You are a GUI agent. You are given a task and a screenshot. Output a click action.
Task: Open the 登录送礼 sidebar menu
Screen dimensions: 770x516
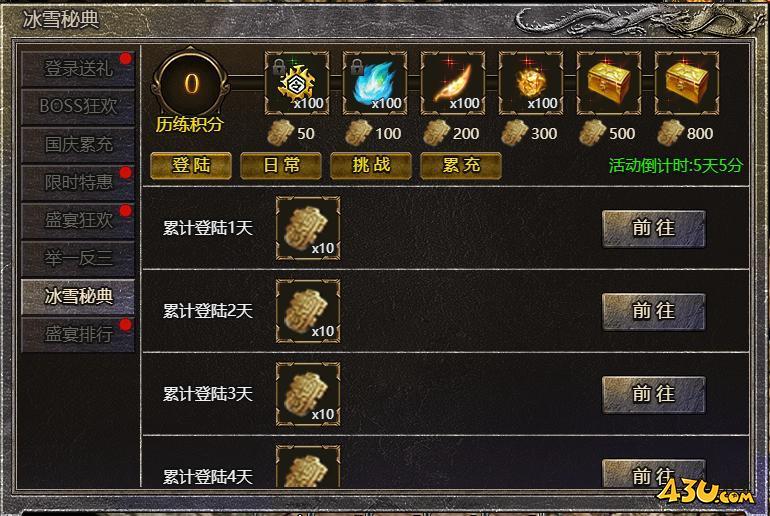[x=78, y=69]
